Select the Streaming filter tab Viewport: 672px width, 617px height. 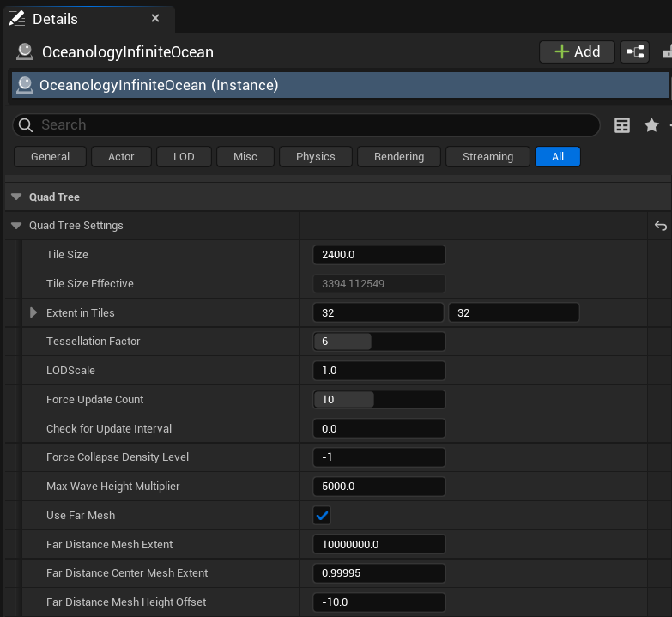pos(487,157)
